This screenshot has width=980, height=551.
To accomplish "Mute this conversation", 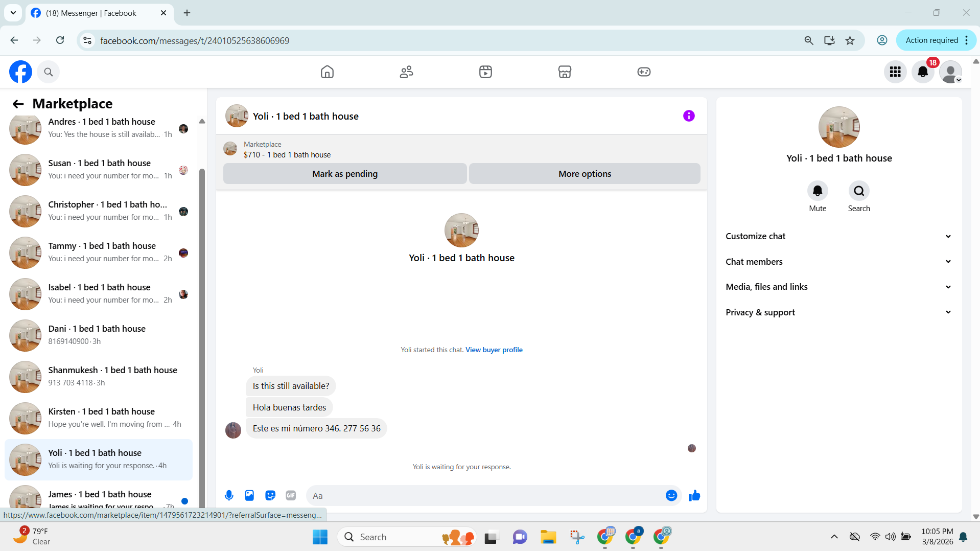I will [818, 191].
